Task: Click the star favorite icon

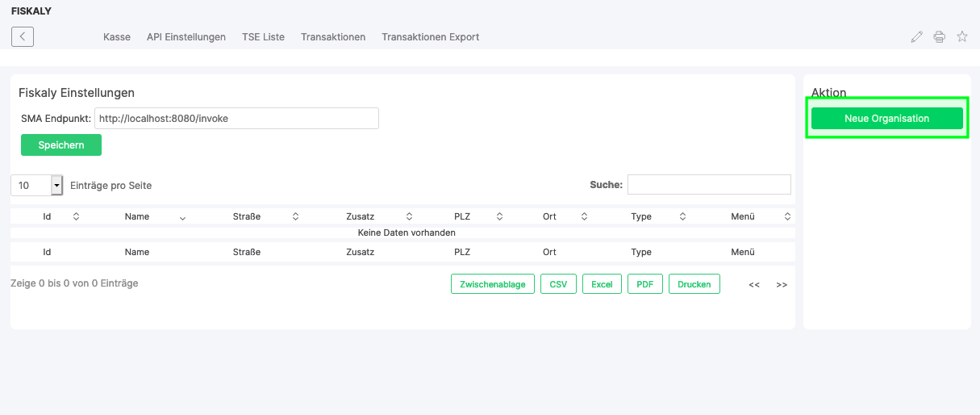Action: coord(961,36)
